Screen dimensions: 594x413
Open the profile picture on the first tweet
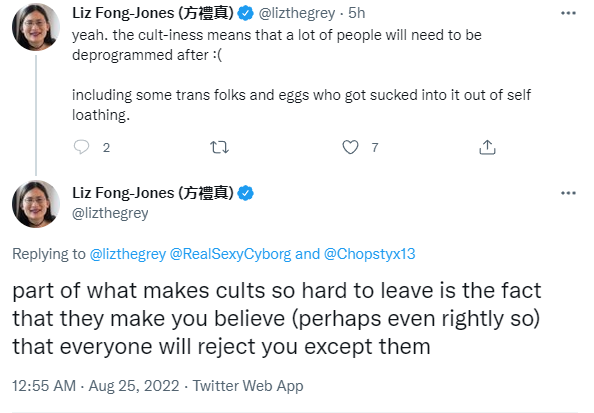point(36,27)
